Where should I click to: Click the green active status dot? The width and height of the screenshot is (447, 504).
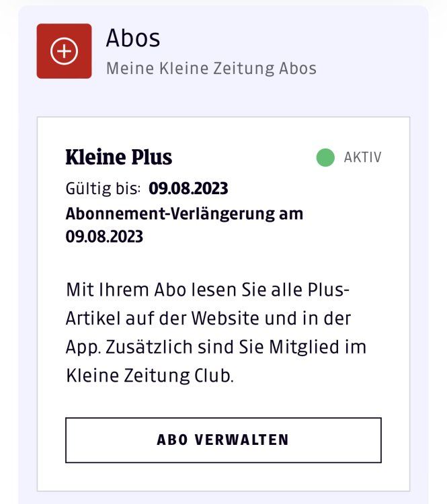click(325, 158)
